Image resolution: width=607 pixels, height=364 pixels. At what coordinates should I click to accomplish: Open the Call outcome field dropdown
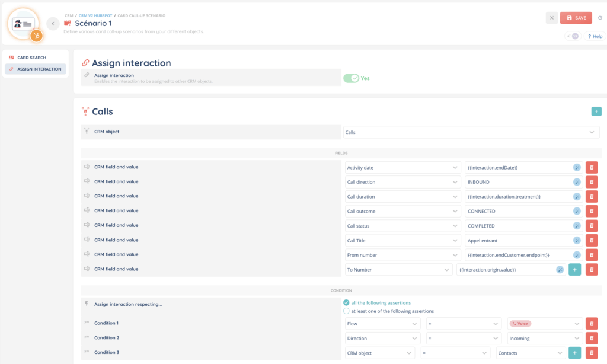[x=402, y=212]
